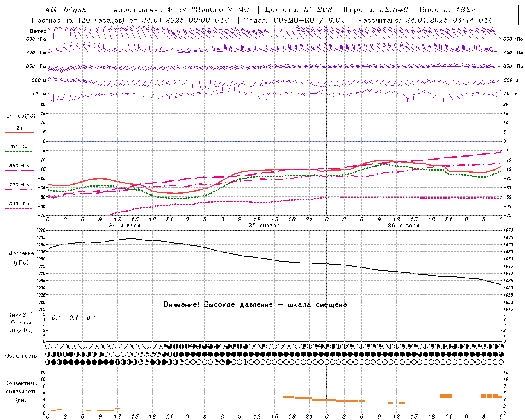Viewport: 525px width, 420px height.
Task: Click the station name Alk_Biysk in header
Action: coord(66,10)
